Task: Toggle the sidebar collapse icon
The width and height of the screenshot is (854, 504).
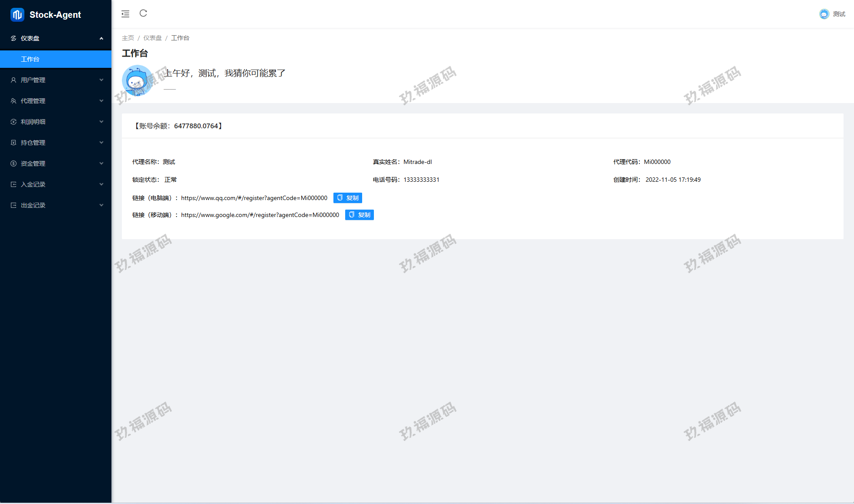Action: tap(125, 14)
